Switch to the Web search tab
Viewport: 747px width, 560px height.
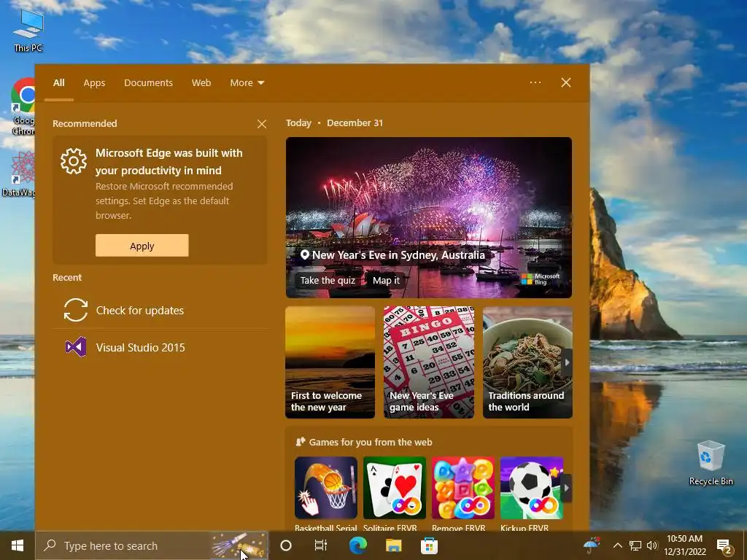point(201,83)
